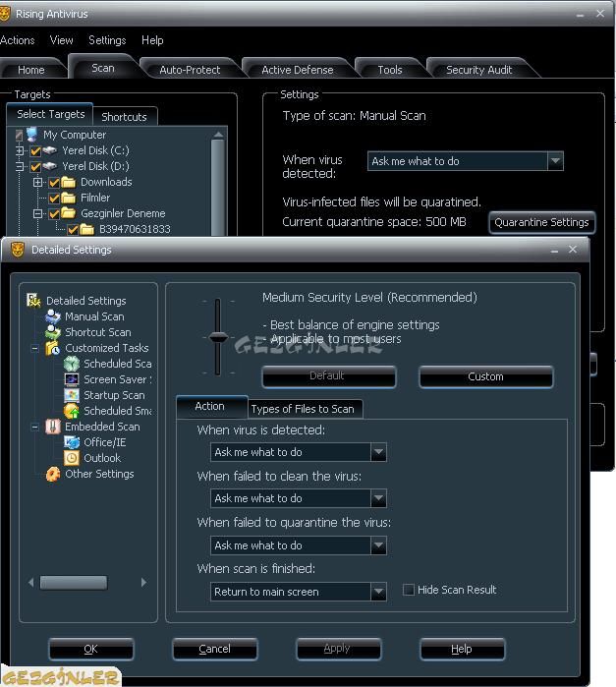Click the Downloads folder icon
616x687 pixels.
[69, 182]
